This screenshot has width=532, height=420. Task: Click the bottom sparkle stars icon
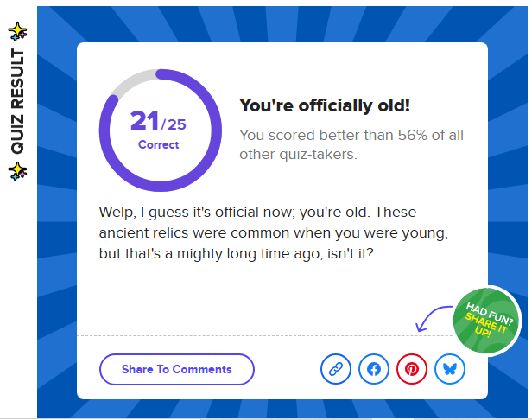pyautogui.click(x=17, y=171)
